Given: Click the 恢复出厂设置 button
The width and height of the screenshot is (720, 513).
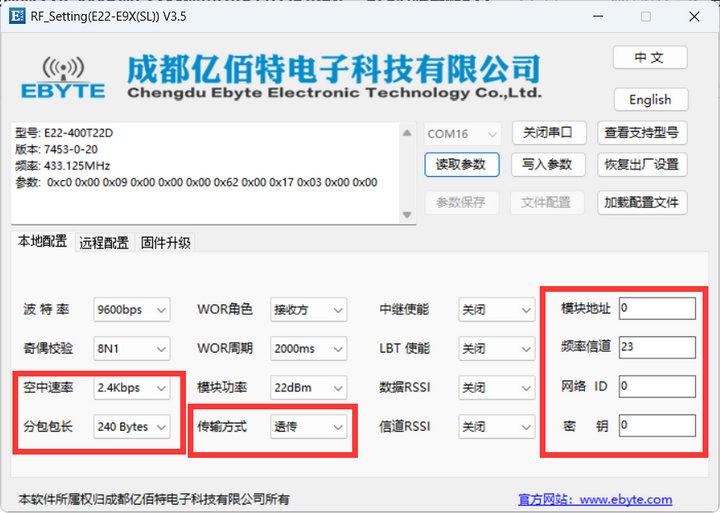Looking at the screenshot, I should [x=641, y=164].
